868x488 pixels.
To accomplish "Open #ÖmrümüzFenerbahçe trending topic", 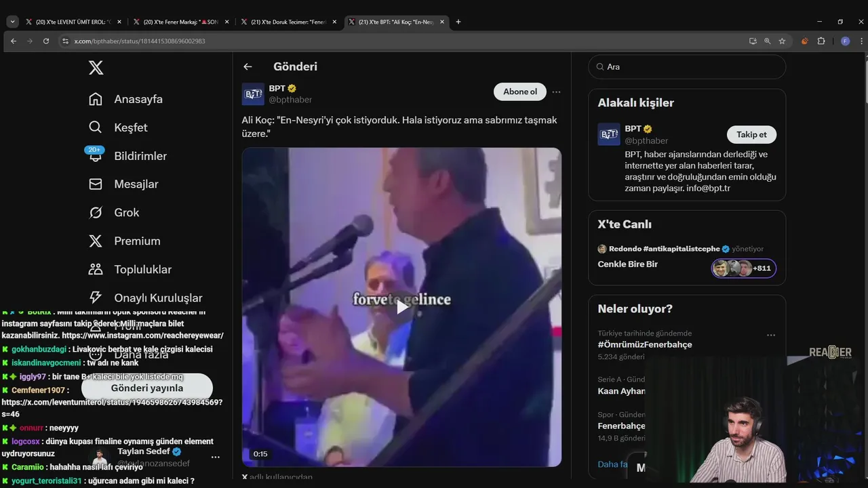I will point(645,345).
